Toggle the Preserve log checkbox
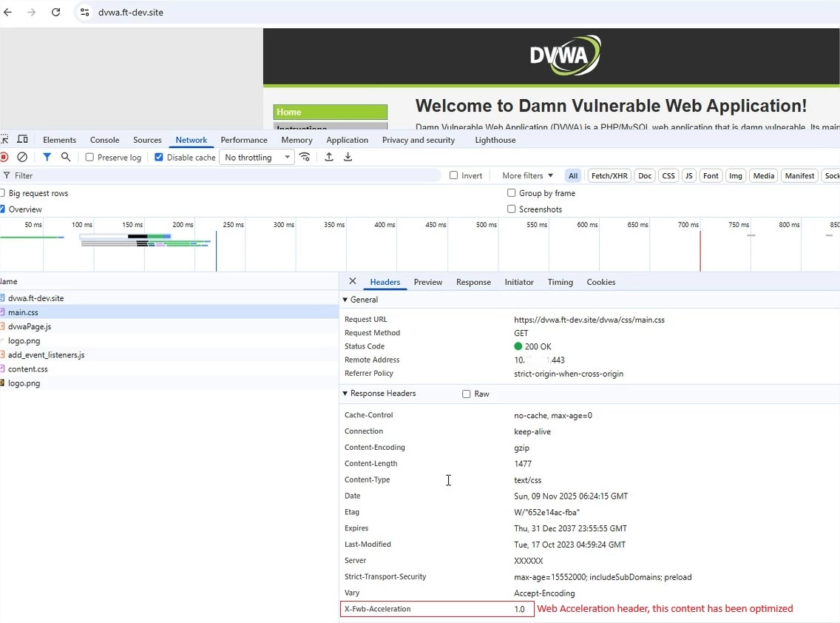This screenshot has width=840, height=623. click(x=89, y=157)
